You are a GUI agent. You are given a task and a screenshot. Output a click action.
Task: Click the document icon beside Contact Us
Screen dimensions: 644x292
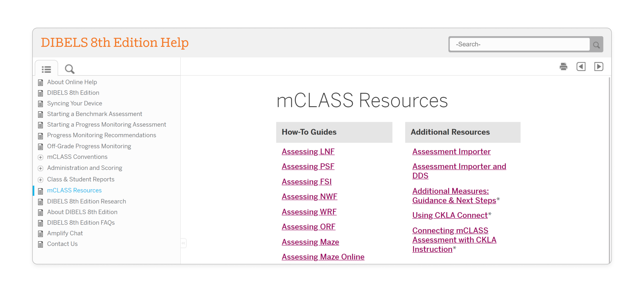[x=41, y=244]
